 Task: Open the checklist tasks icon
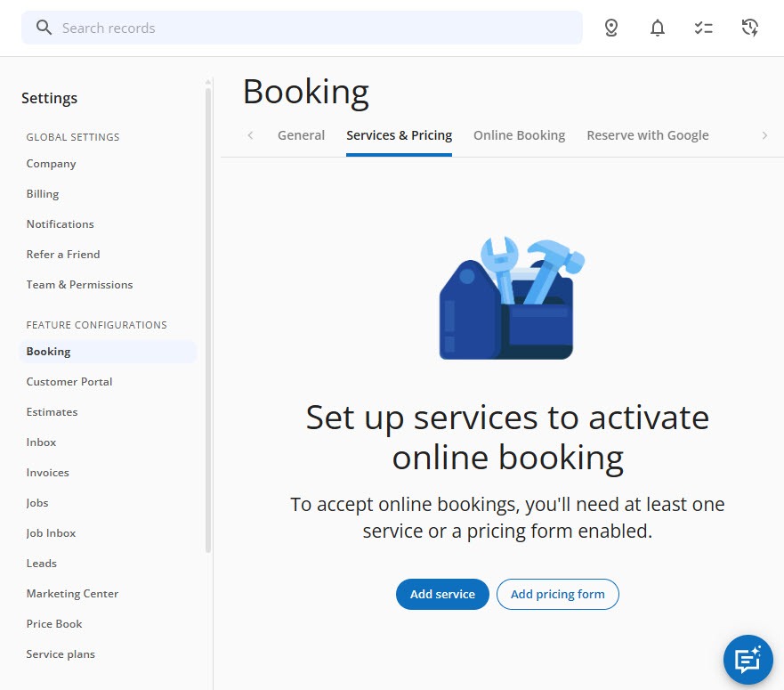point(704,28)
